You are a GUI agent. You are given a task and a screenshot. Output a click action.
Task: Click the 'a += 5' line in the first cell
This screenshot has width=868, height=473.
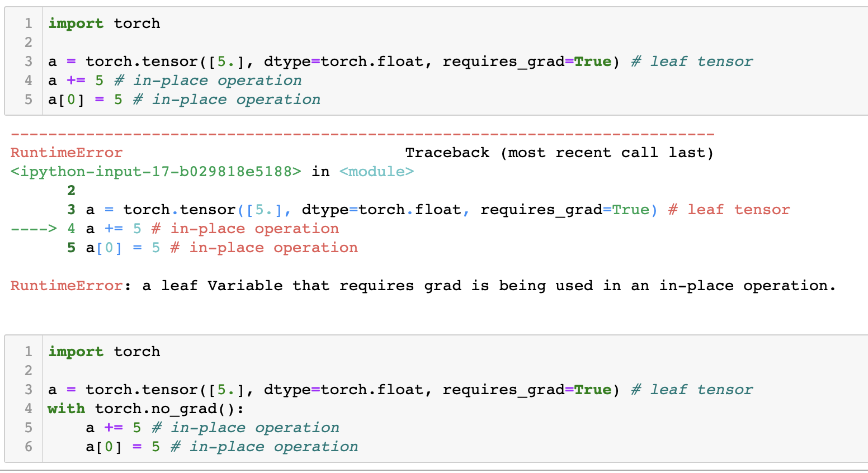(x=76, y=81)
